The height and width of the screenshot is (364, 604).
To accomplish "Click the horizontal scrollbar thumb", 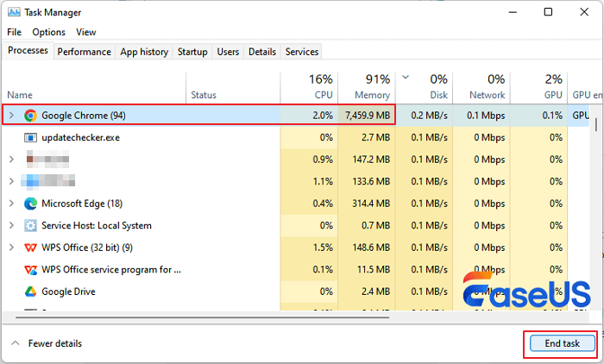I will tap(202, 317).
